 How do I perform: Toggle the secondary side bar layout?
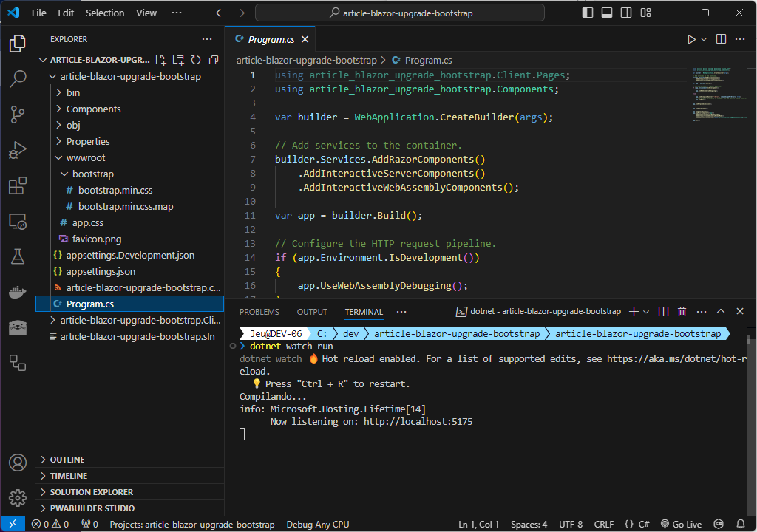(x=626, y=13)
